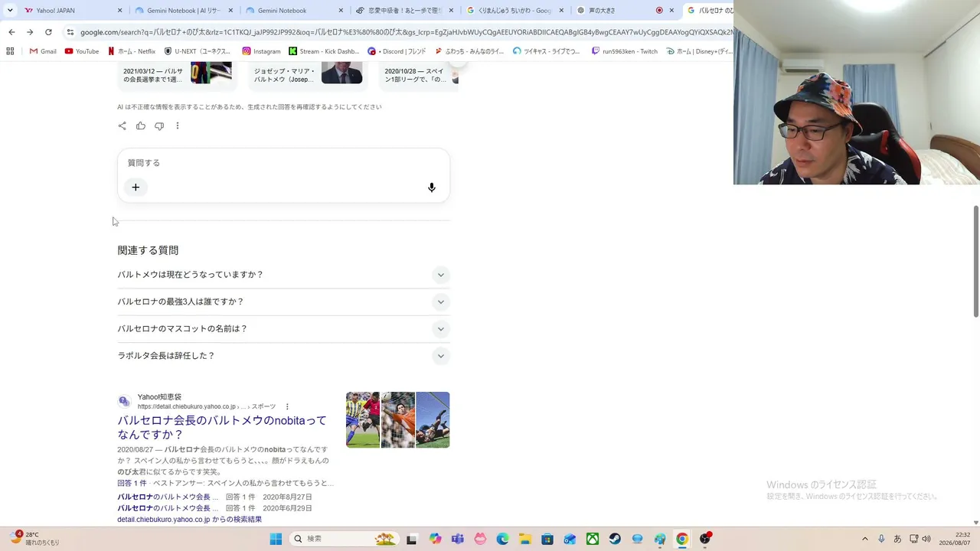
Task: Click the share icon under the AI answer
Action: [x=122, y=126]
